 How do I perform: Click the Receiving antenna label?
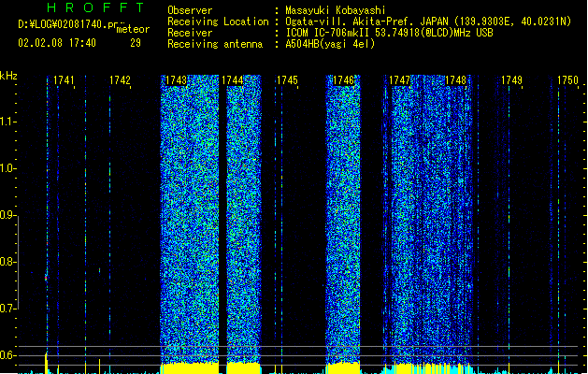pyautogui.click(x=215, y=44)
